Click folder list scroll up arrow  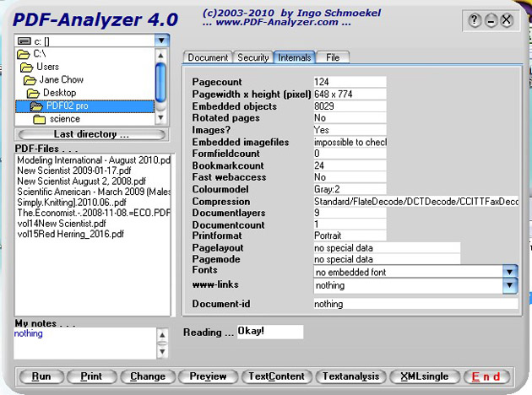(160, 55)
